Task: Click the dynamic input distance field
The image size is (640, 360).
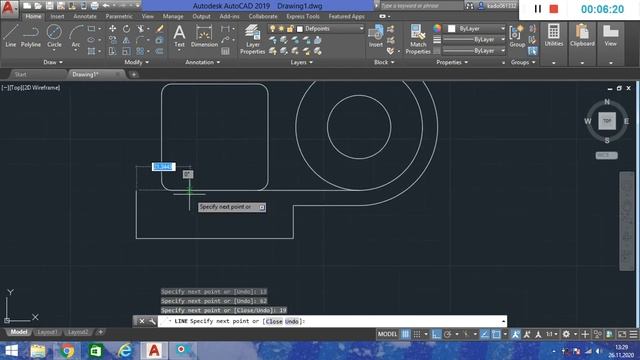Action: click(x=164, y=167)
